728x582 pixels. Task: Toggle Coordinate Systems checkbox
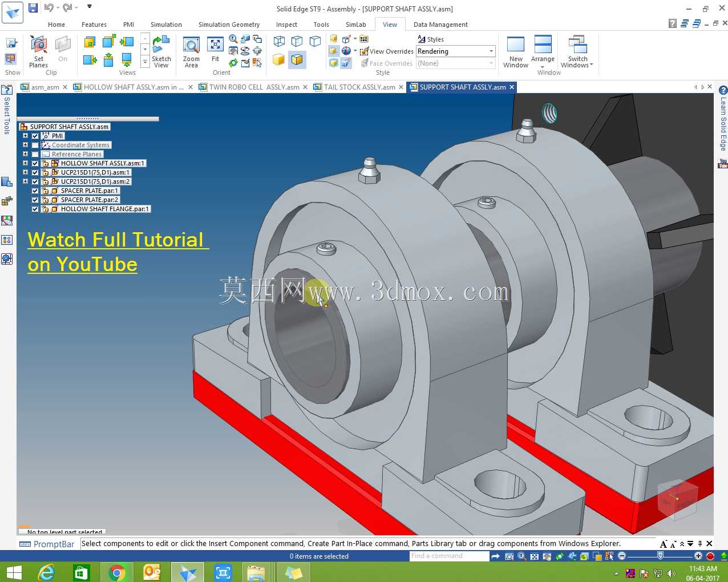pos(35,145)
